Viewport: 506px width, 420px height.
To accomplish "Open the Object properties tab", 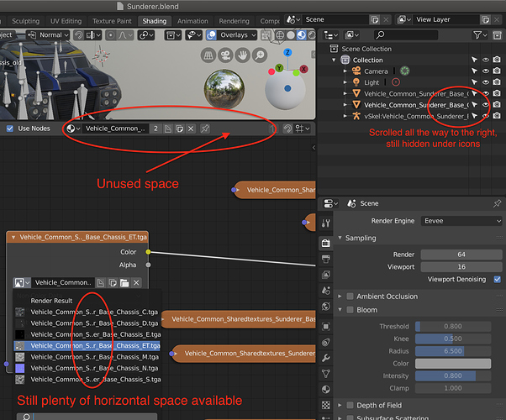I will click(325, 327).
